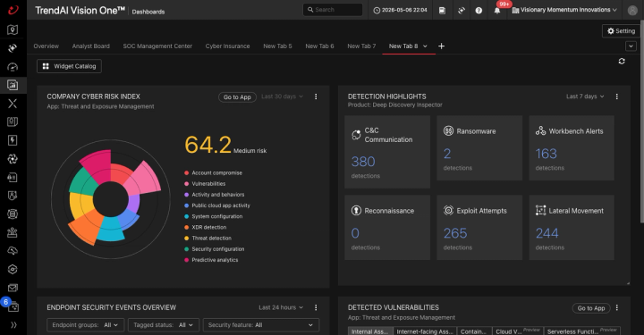Click the 244 Lateral Movement count

tap(547, 233)
